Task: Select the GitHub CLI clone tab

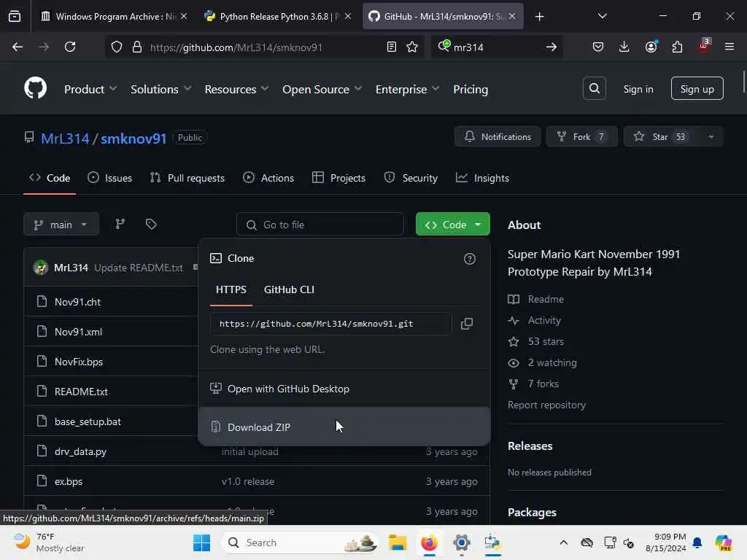Action: click(x=289, y=289)
